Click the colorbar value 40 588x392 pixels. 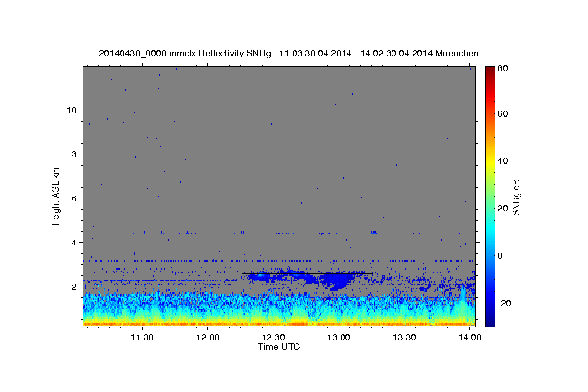click(502, 161)
